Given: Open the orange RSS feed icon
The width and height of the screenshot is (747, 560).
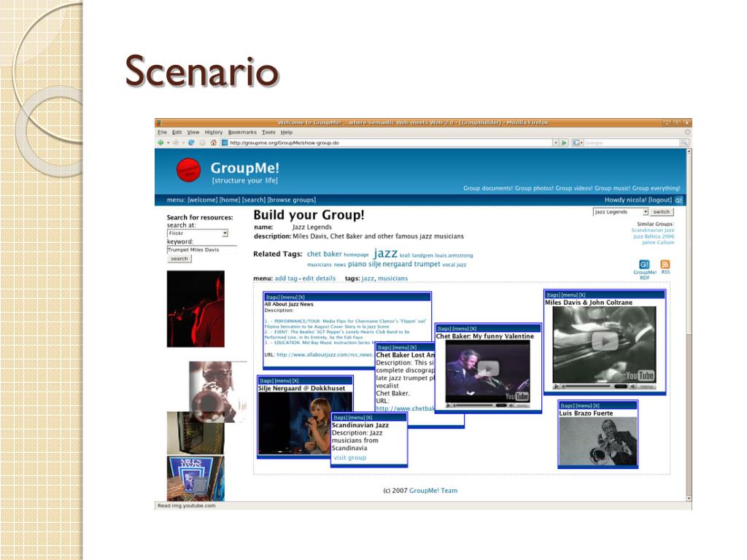Looking at the screenshot, I should tap(665, 264).
